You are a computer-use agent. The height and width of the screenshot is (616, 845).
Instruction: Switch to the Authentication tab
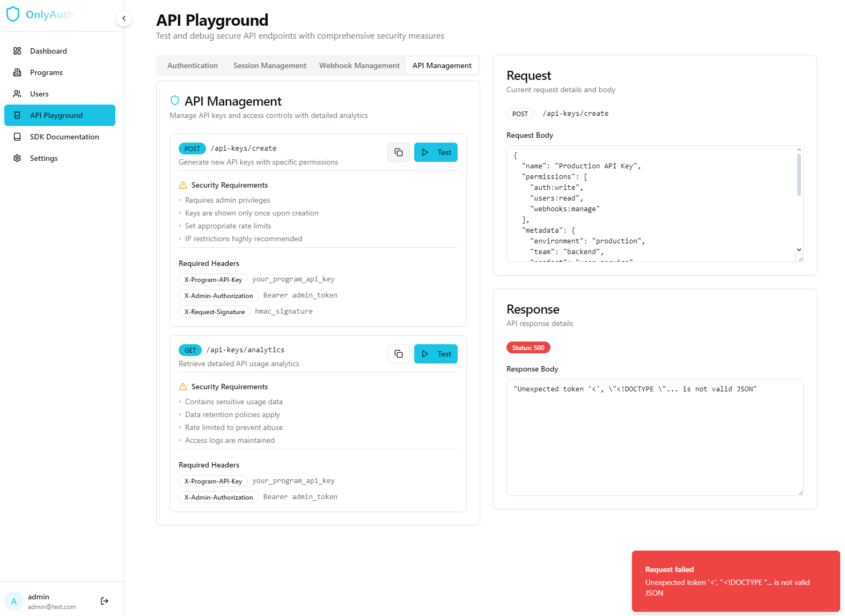[193, 65]
